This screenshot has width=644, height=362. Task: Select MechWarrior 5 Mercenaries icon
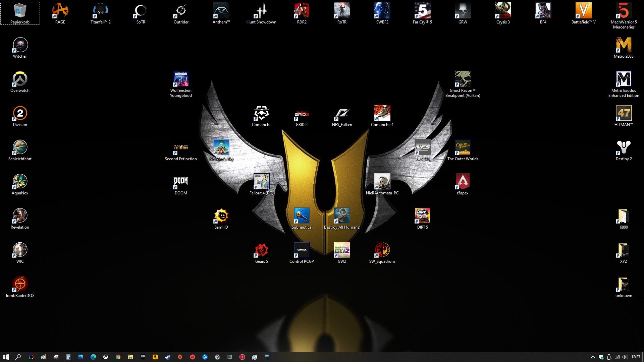624,11
